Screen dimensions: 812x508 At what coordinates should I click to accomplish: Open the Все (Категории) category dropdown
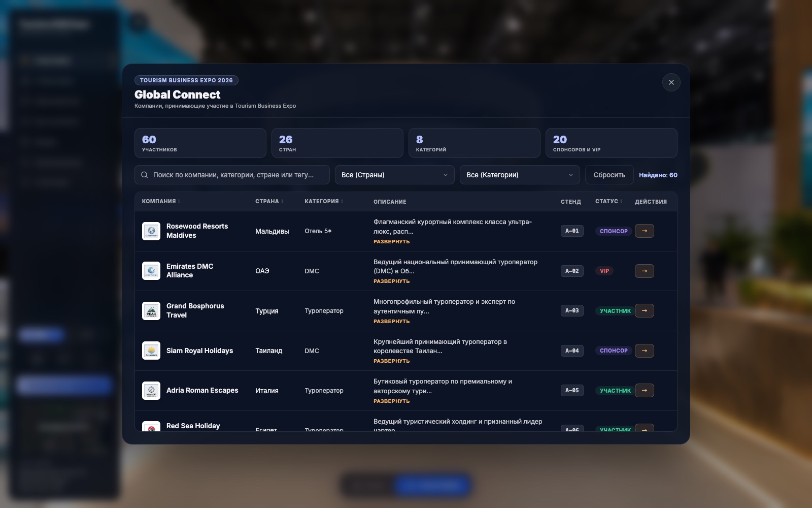tap(520, 175)
